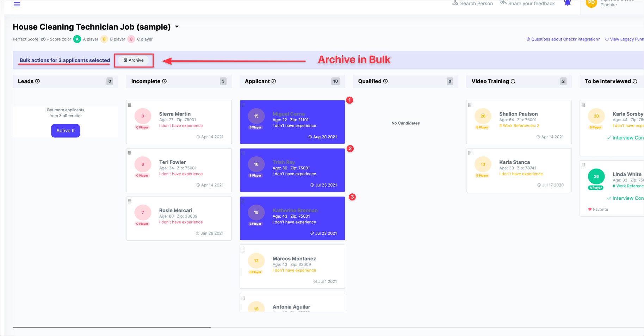The width and height of the screenshot is (644, 336).
Task: Click the C player score color badge
Action: pyautogui.click(x=131, y=39)
